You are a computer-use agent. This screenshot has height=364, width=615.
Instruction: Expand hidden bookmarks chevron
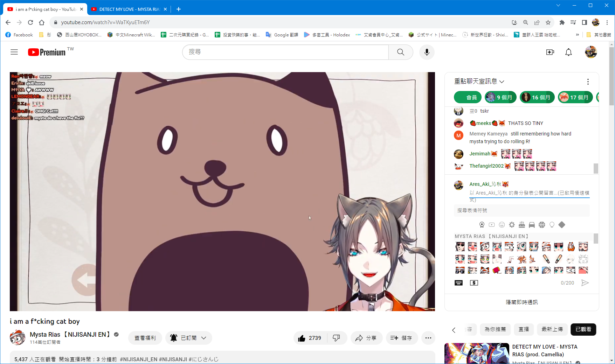click(x=577, y=35)
